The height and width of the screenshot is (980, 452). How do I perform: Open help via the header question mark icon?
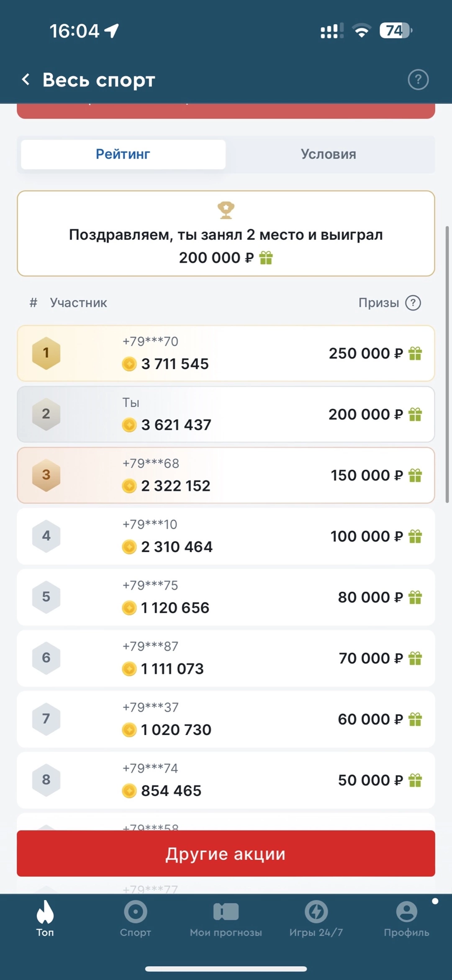(x=418, y=80)
